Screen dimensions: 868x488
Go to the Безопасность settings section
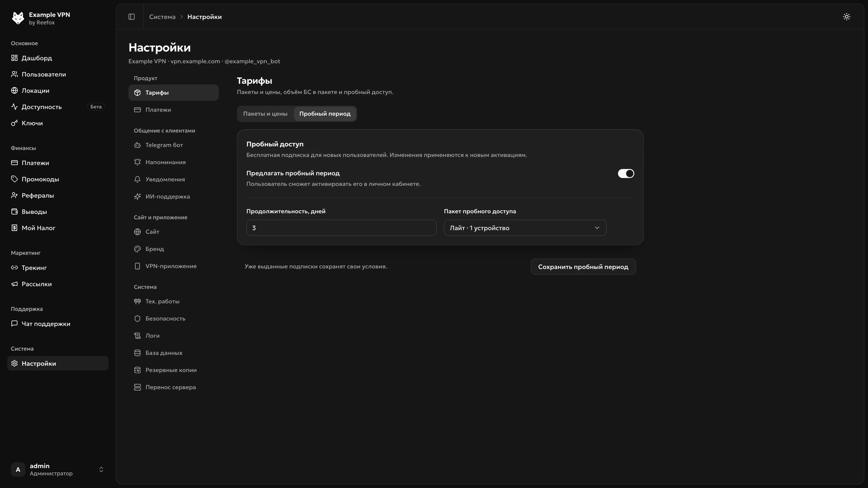click(x=174, y=319)
